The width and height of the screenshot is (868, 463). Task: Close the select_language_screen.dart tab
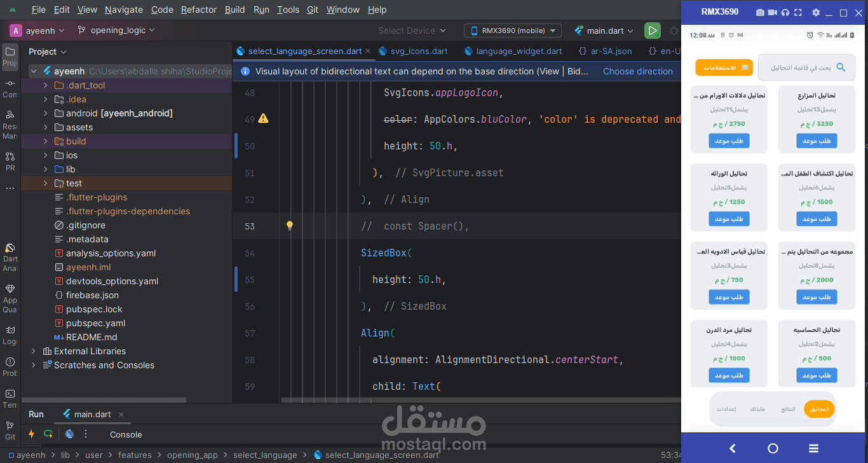pos(368,51)
